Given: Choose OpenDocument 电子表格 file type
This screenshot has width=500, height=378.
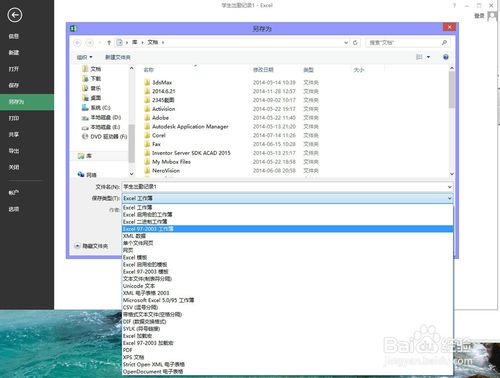Looking at the screenshot, I should [x=287, y=371].
